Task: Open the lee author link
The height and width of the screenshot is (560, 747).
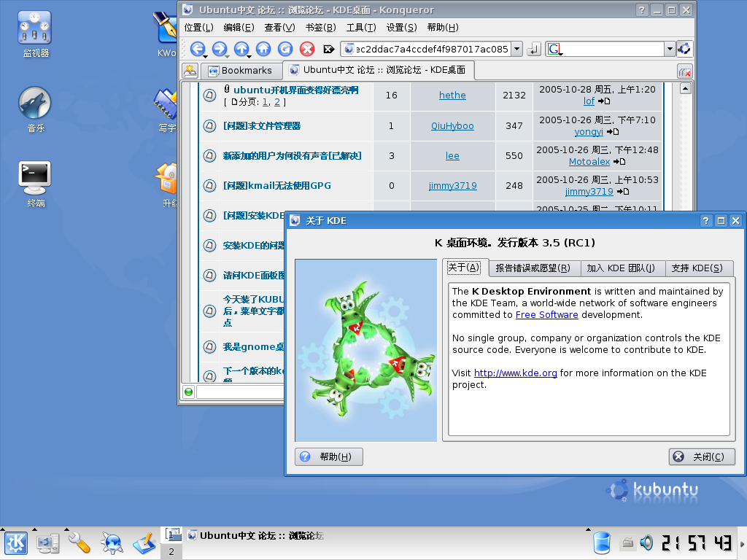Action: [x=452, y=156]
